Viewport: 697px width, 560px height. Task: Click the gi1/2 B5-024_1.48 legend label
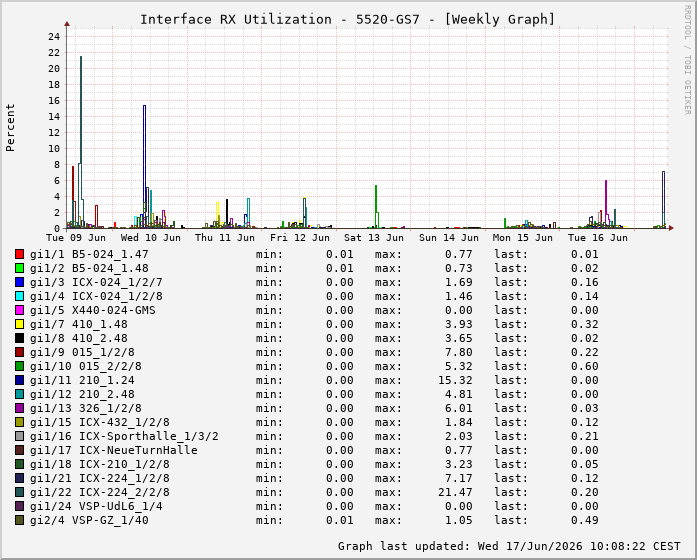(x=89, y=268)
